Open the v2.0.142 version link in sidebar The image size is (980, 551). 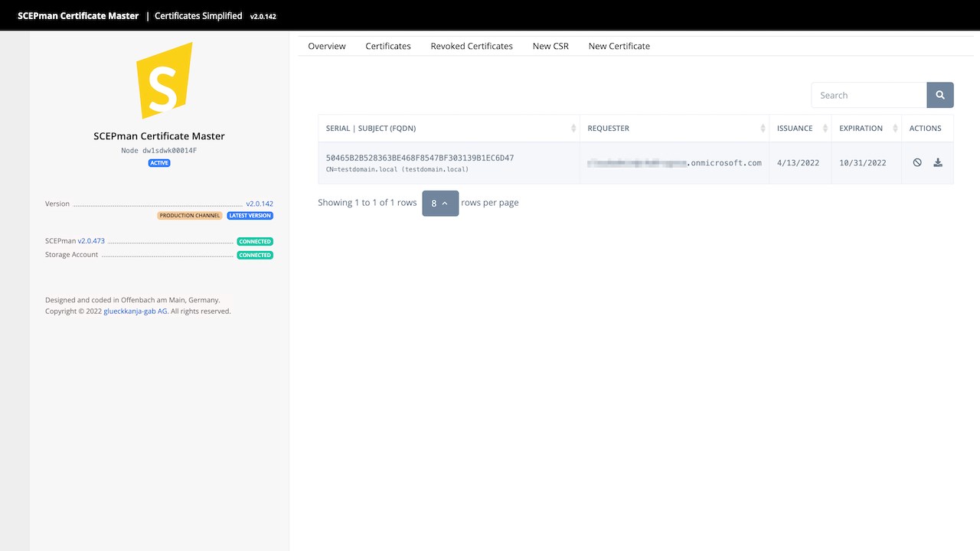(260, 204)
